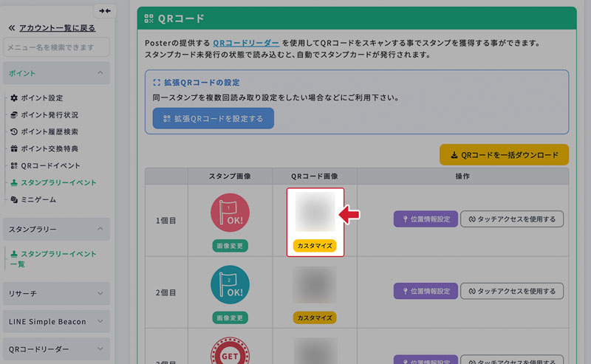Open the QRコードリーダー hyperlink
The height and width of the screenshot is (364, 591).
pyautogui.click(x=246, y=44)
